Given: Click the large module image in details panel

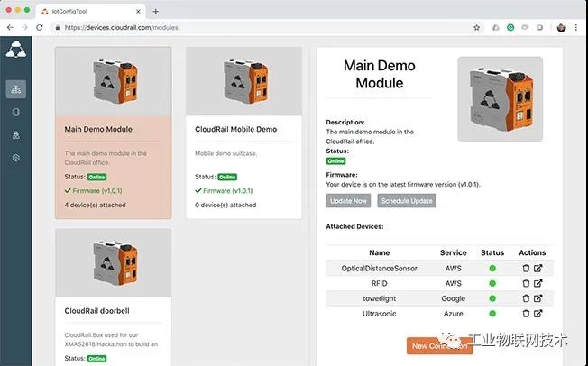Looking at the screenshot, I should pos(501,99).
